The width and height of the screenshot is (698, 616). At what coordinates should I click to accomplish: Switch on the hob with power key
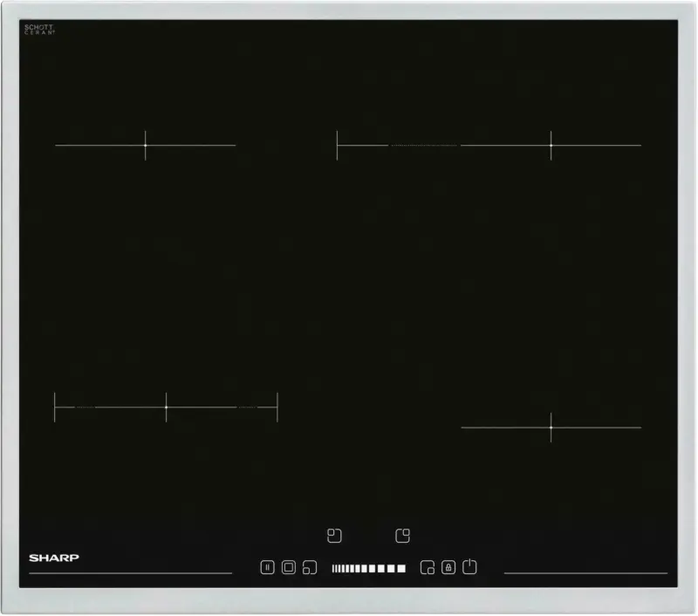tap(469, 567)
